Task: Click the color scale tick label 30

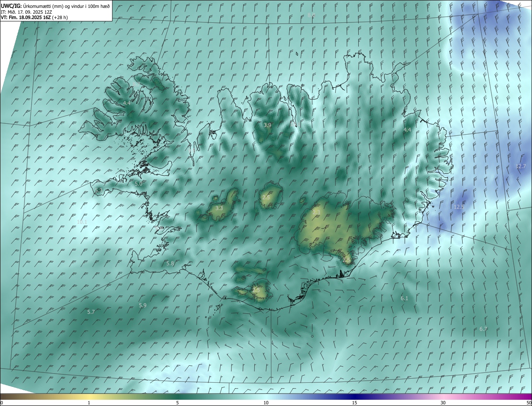Action: click(443, 403)
